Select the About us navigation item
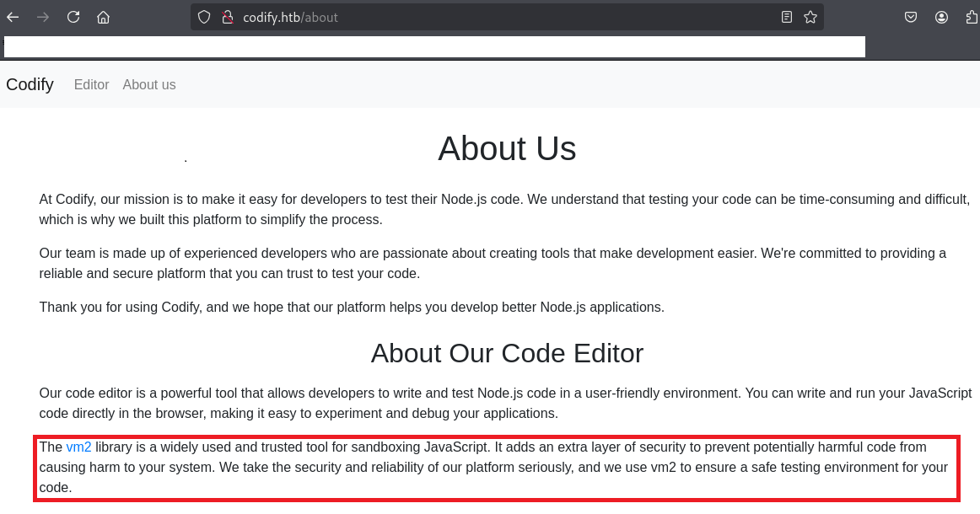 coord(149,84)
